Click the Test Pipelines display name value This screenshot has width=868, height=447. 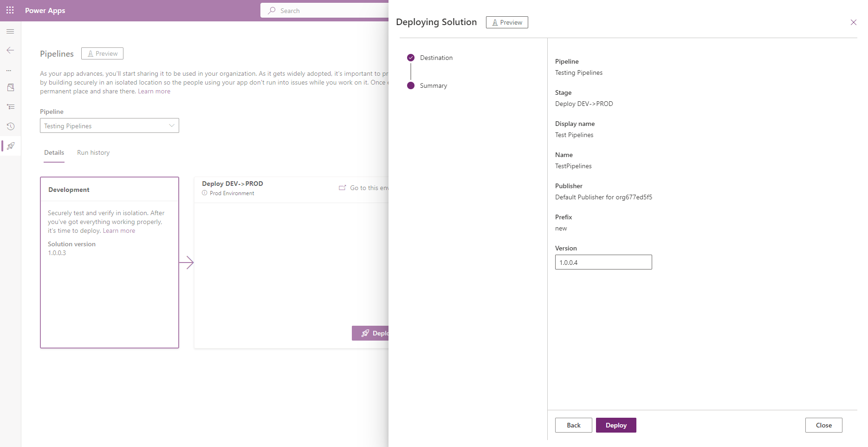click(574, 135)
